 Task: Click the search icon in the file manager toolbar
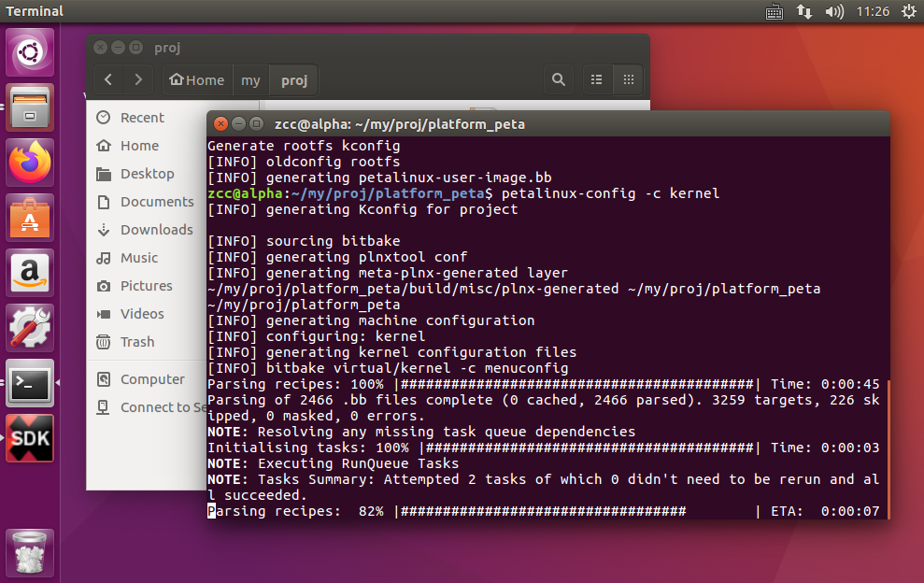pos(559,80)
